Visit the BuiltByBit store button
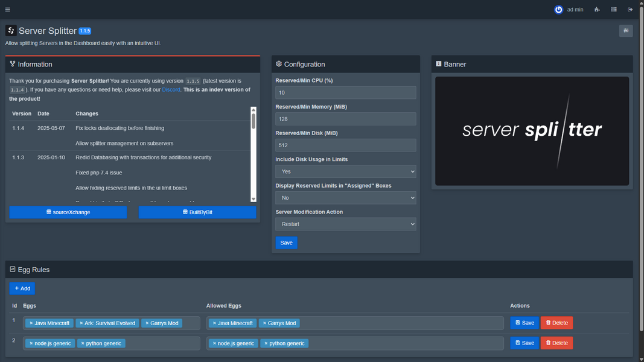The image size is (644, 362). point(197,212)
